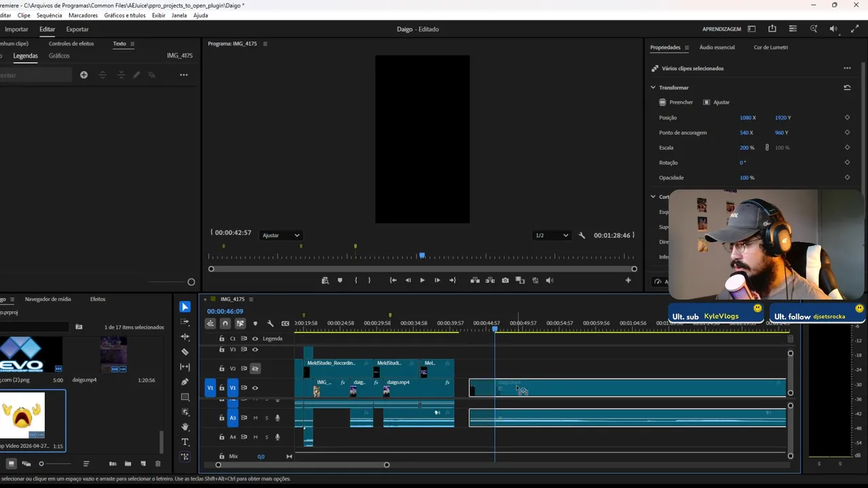Viewport: 868px width, 488px height.
Task: Select the Type tool
Action: pyautogui.click(x=185, y=442)
